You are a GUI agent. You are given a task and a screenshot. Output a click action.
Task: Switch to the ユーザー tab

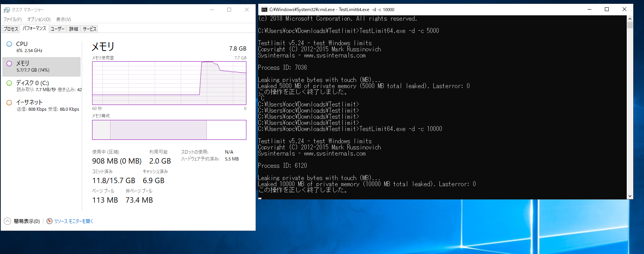coord(58,29)
